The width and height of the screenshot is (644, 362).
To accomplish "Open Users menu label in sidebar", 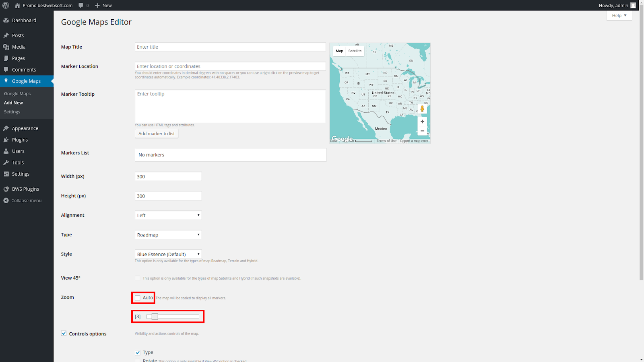I will pyautogui.click(x=18, y=151).
